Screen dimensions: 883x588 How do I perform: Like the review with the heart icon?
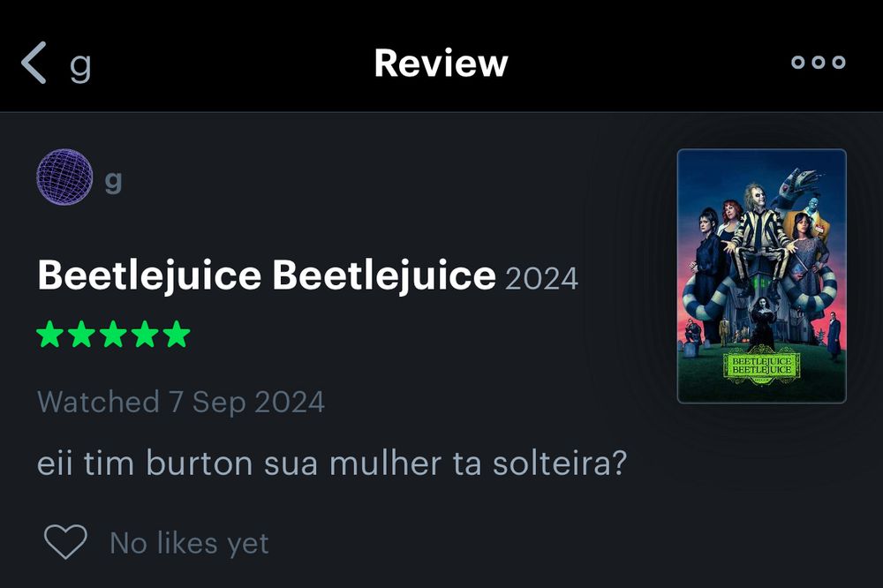pyautogui.click(x=65, y=541)
